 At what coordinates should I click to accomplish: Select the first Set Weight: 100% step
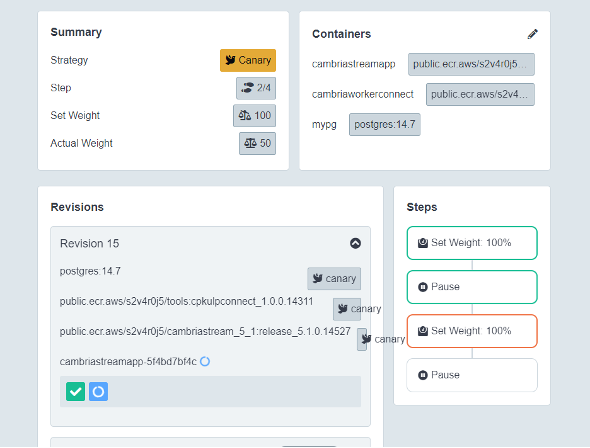472,243
